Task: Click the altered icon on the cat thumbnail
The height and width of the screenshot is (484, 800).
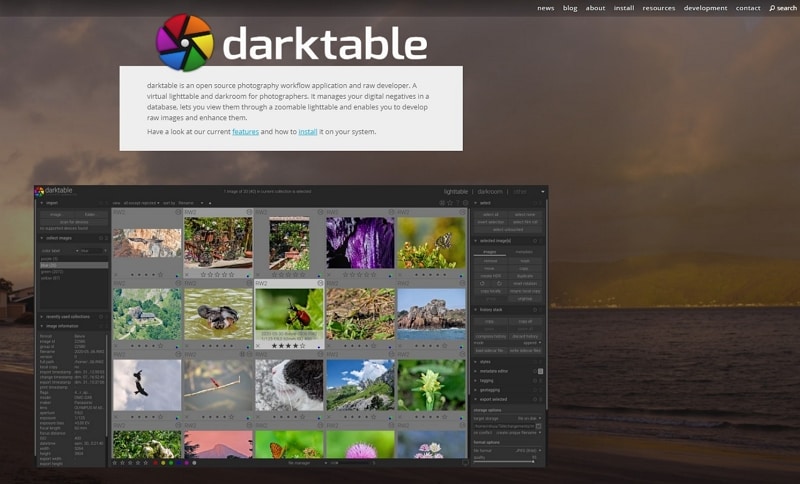Action: click(320, 354)
